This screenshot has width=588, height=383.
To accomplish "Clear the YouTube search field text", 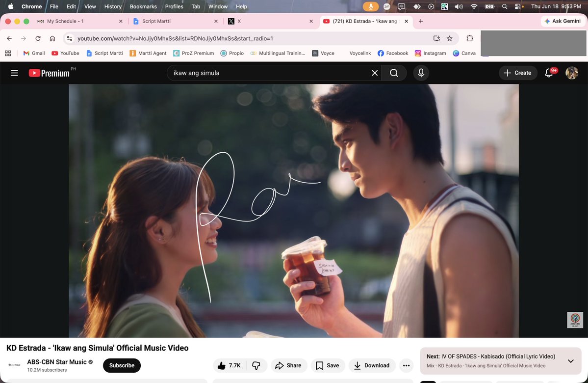I will [x=375, y=73].
